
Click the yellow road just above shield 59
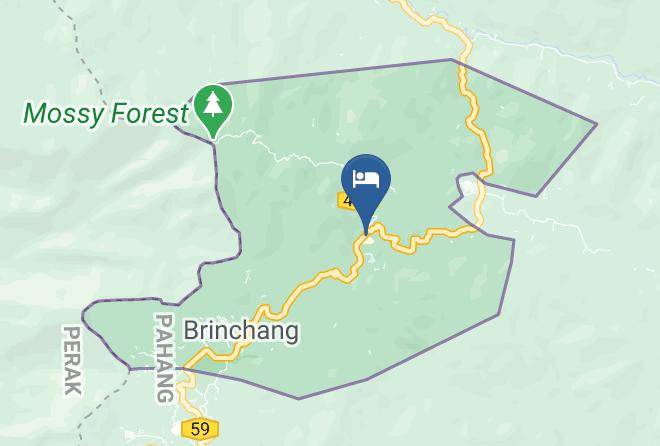185,400
